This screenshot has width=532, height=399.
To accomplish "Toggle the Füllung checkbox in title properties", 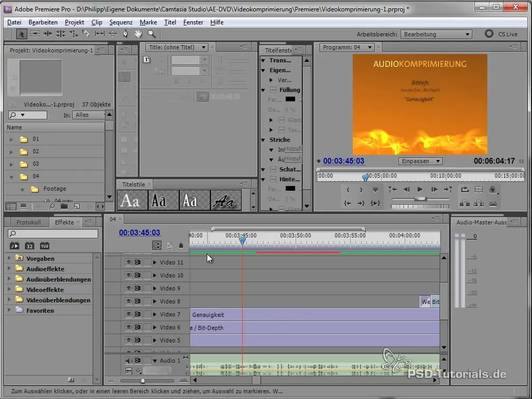I will coord(273,90).
